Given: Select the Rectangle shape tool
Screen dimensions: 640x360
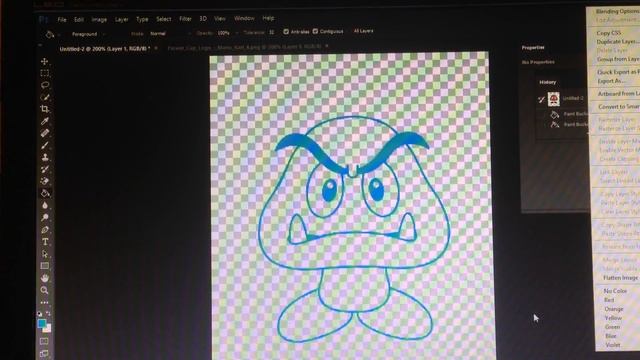Looking at the screenshot, I should click(44, 266).
